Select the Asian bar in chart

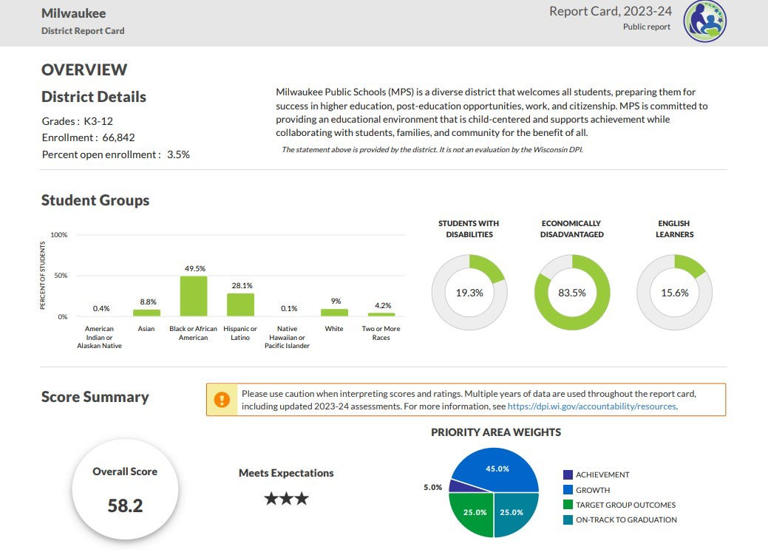(146, 313)
